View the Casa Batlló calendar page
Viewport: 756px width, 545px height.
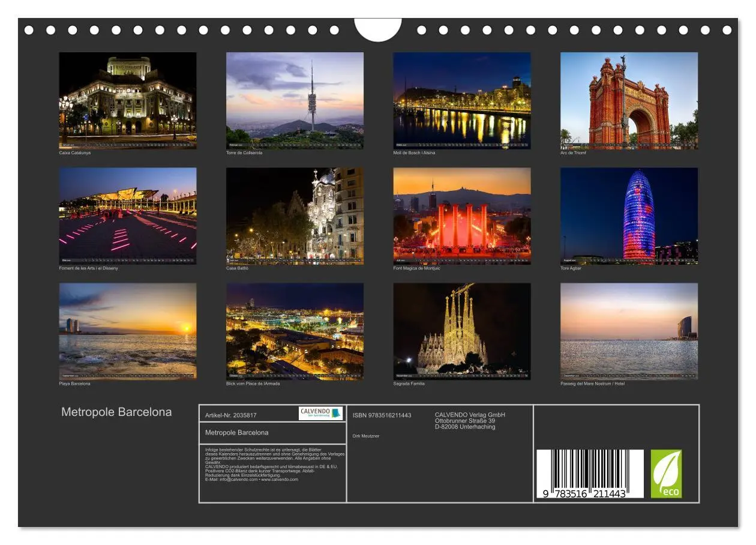click(293, 214)
